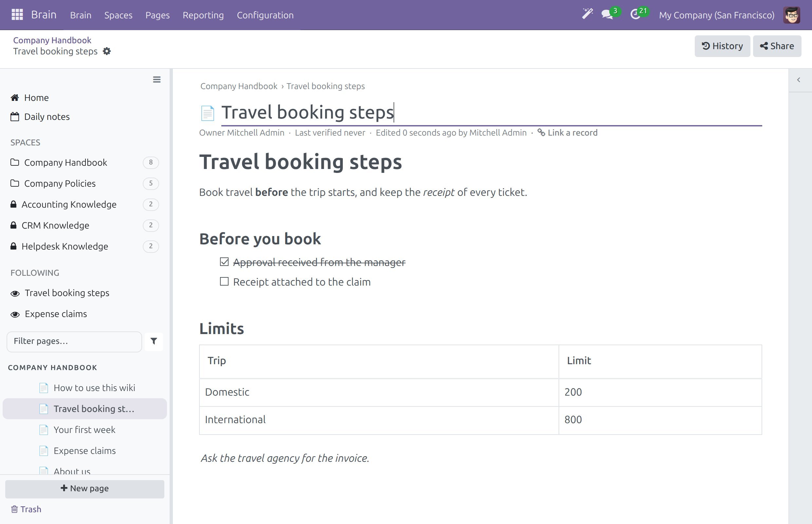812x524 pixels.
Task: Open the Reporting menu
Action: point(203,15)
